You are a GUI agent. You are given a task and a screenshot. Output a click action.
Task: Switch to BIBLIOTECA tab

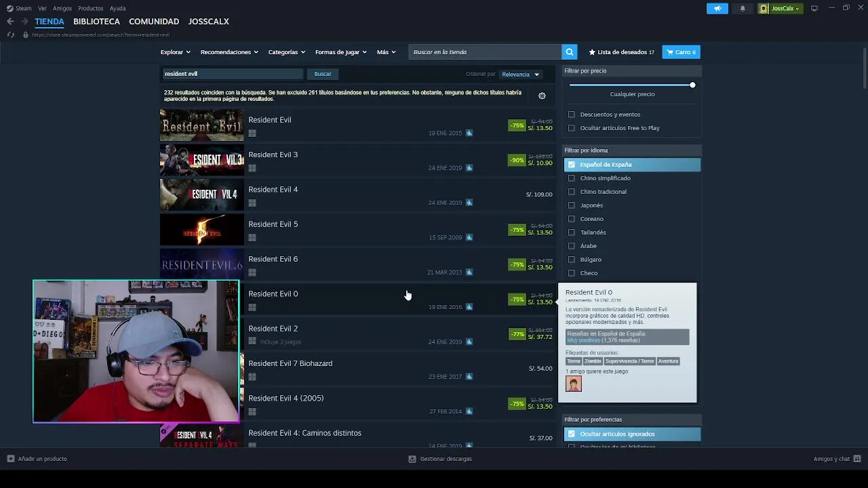(x=96, y=22)
